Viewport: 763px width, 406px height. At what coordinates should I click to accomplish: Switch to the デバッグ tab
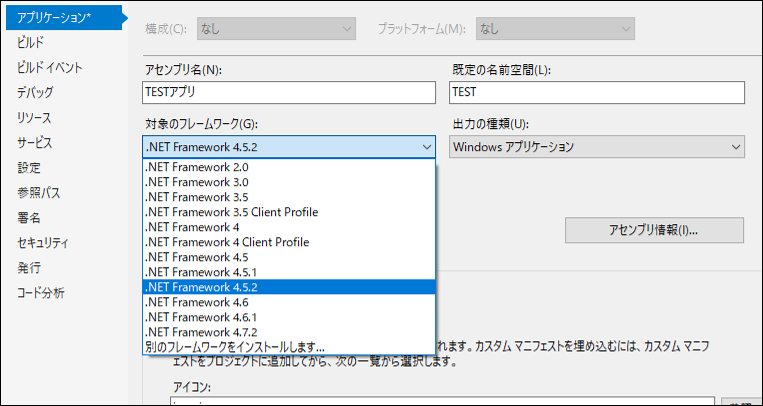pos(36,92)
